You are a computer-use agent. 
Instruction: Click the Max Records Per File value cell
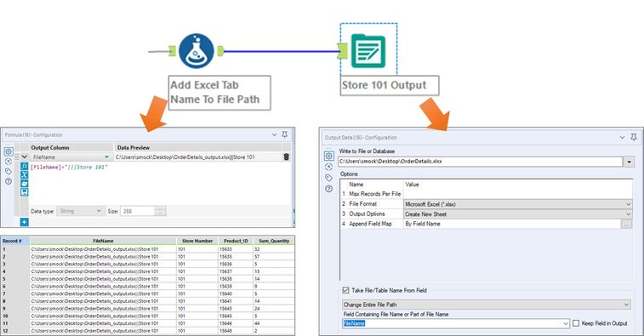(x=517, y=194)
